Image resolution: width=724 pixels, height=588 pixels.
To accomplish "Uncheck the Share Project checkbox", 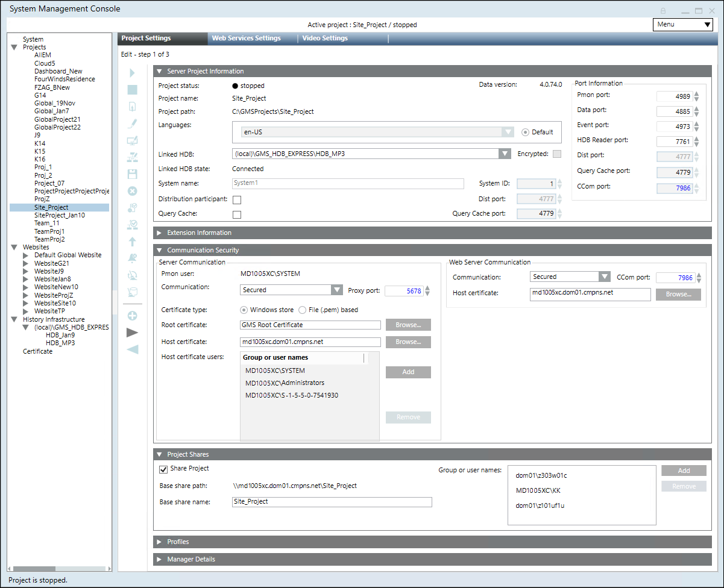I will [x=163, y=469].
